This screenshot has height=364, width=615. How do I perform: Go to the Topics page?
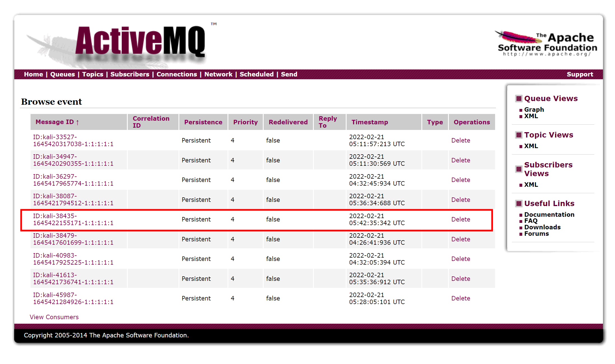pos(92,74)
